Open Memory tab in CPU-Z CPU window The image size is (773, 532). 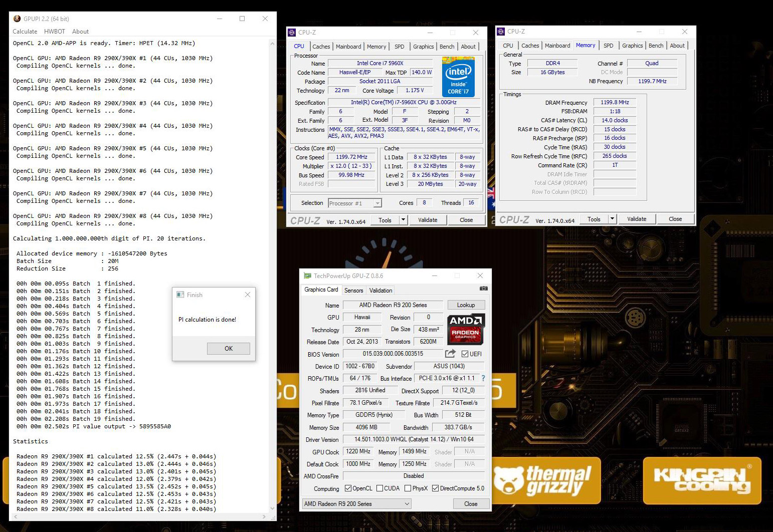pos(376,47)
